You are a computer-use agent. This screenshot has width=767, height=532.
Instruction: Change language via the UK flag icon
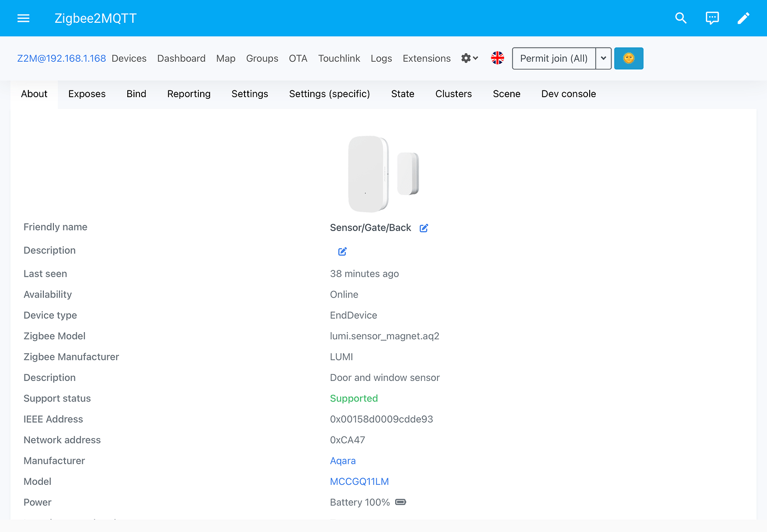click(x=497, y=57)
